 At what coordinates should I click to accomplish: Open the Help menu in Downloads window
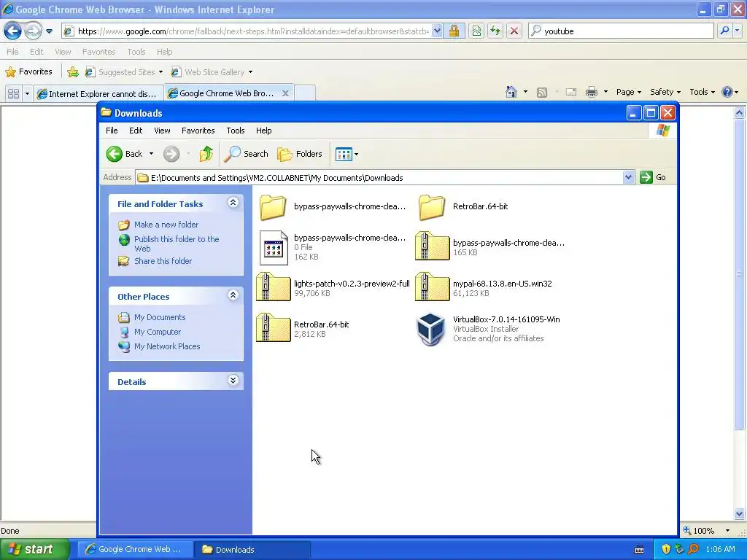point(263,131)
